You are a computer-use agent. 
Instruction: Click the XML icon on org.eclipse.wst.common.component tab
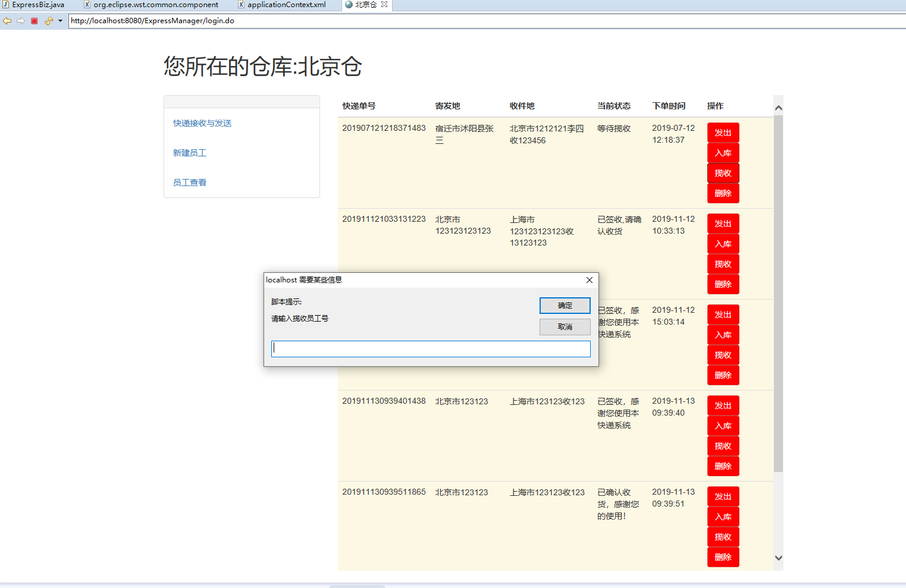(x=86, y=5)
